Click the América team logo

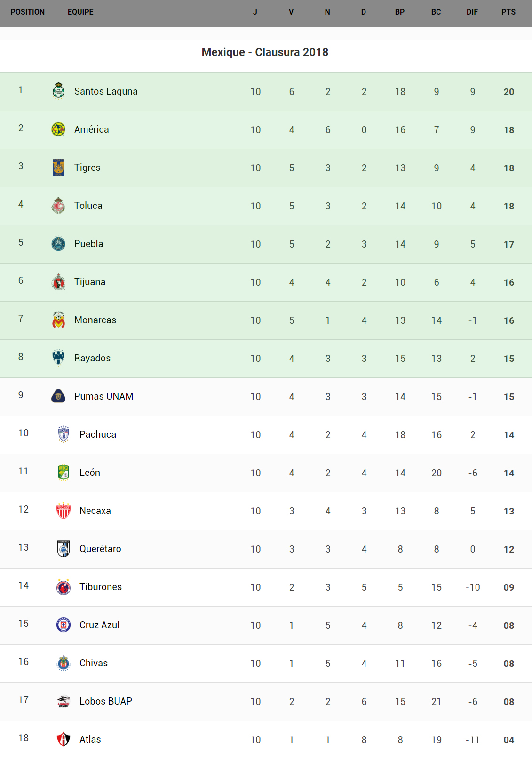coord(58,129)
